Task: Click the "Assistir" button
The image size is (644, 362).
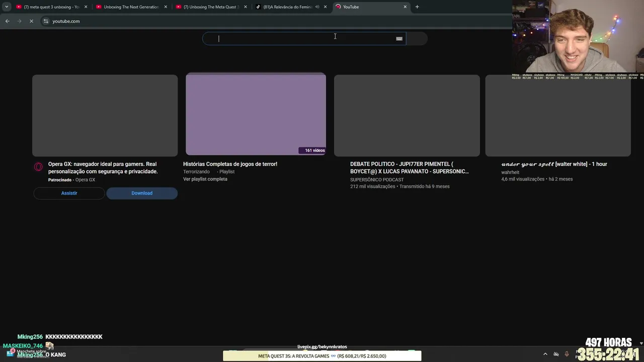Action: click(x=69, y=193)
